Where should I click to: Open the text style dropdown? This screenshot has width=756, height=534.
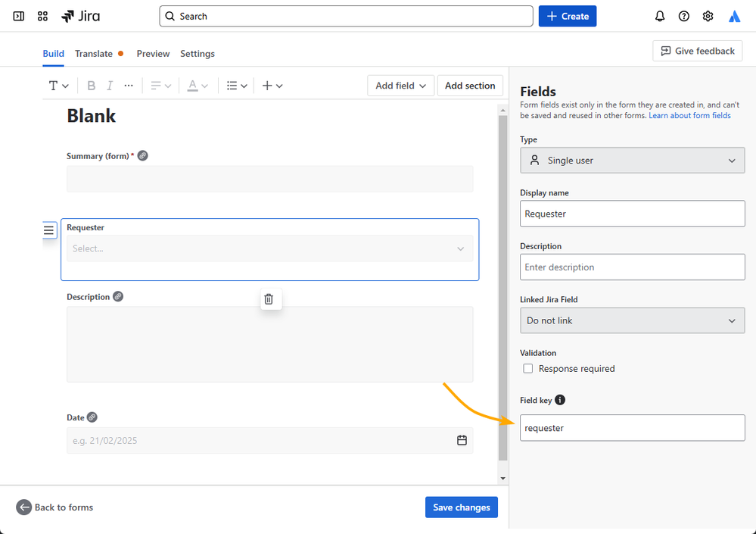coord(58,86)
